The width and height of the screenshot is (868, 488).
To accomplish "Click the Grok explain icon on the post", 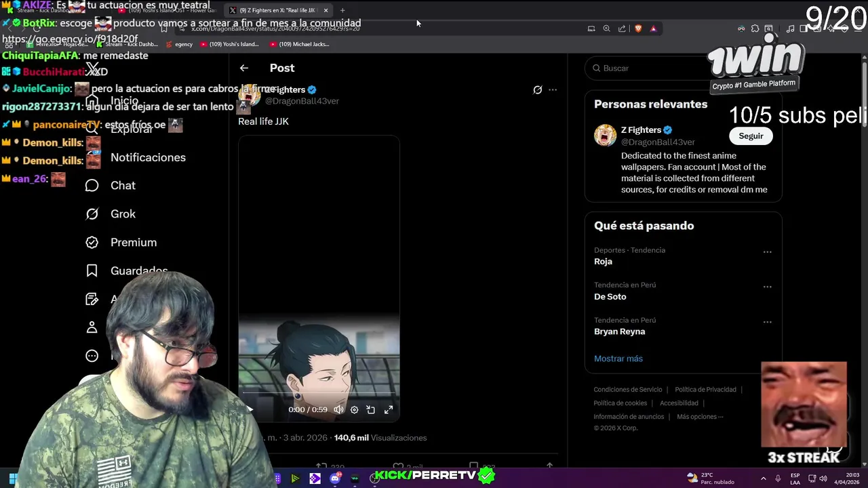I will (x=537, y=89).
